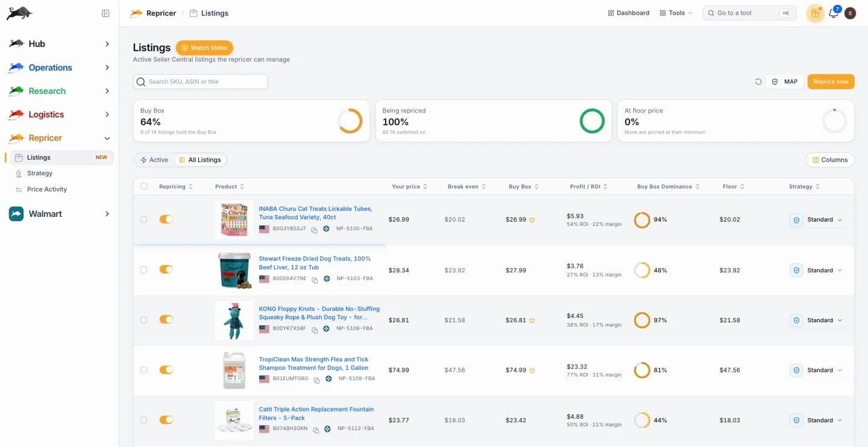868x447 pixels.
Task: Click the round badge icon beside NP-5103-FBA
Action: (x=327, y=279)
